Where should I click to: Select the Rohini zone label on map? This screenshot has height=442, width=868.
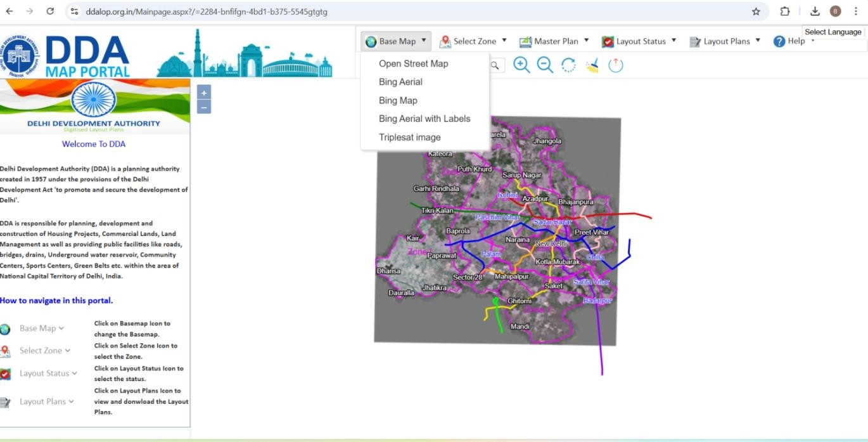pos(507,195)
